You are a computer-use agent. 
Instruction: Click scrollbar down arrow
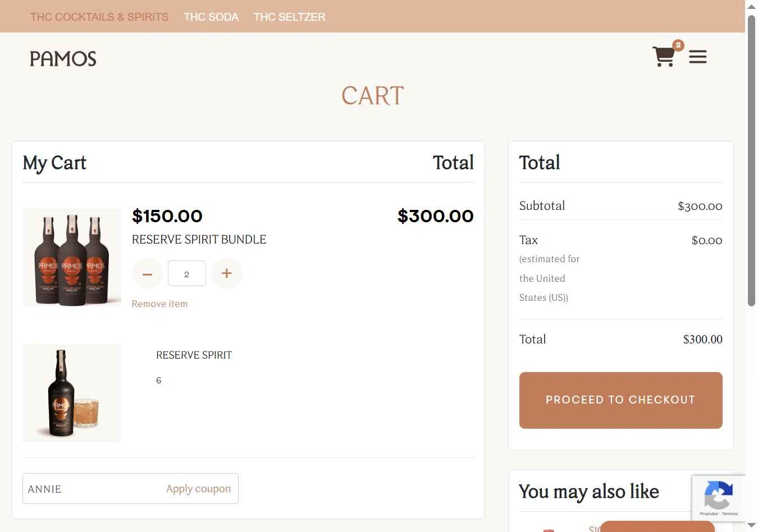tap(751, 526)
